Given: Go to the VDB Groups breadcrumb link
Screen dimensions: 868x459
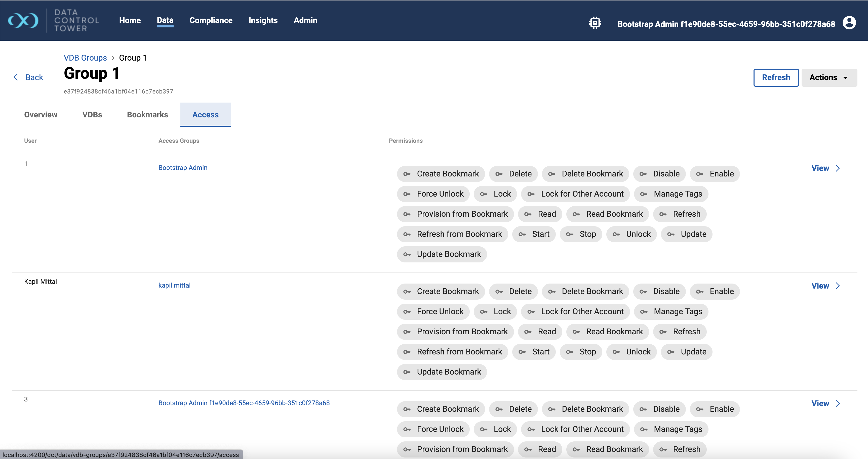Looking at the screenshot, I should pyautogui.click(x=85, y=58).
